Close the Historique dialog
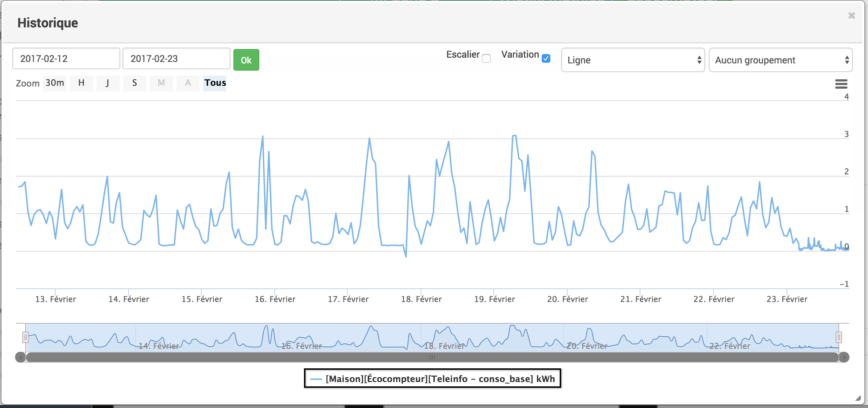868x408 pixels. pyautogui.click(x=851, y=15)
